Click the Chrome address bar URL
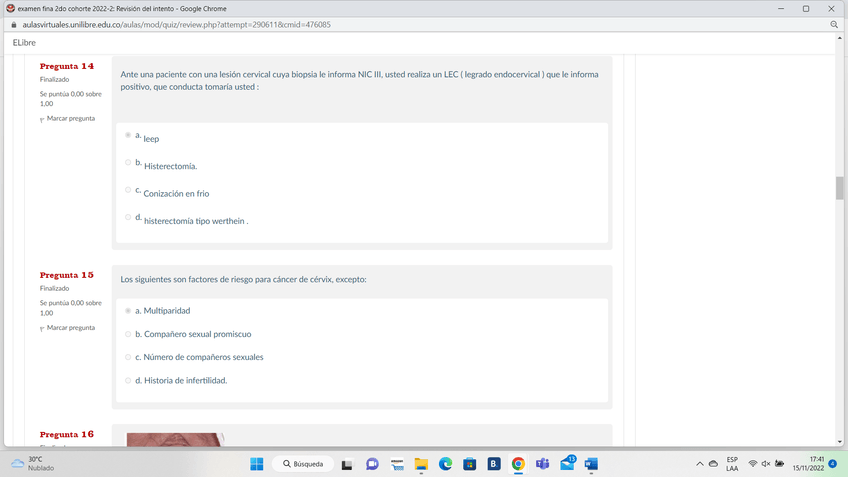 [x=176, y=25]
